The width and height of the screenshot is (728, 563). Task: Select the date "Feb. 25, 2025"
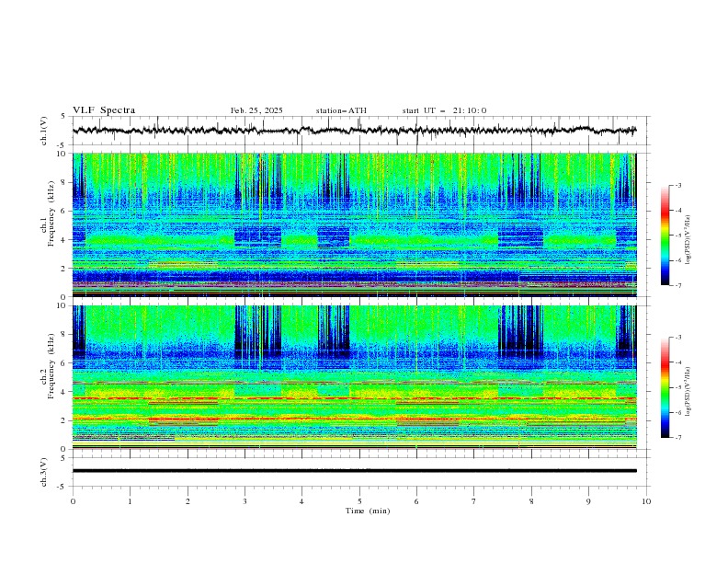pos(256,110)
